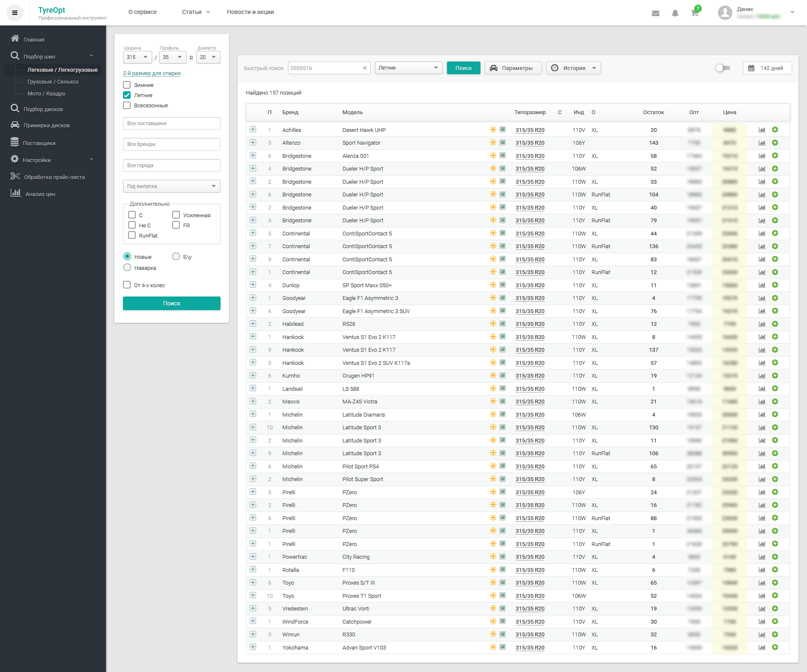This screenshot has height=672, width=807.
Task: Check the FR filter checkbox
Action: tap(176, 225)
